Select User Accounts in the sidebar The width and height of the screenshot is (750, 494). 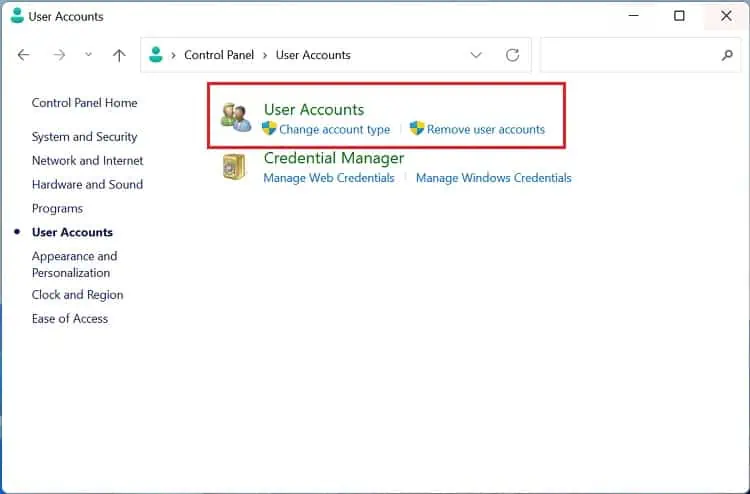72,232
